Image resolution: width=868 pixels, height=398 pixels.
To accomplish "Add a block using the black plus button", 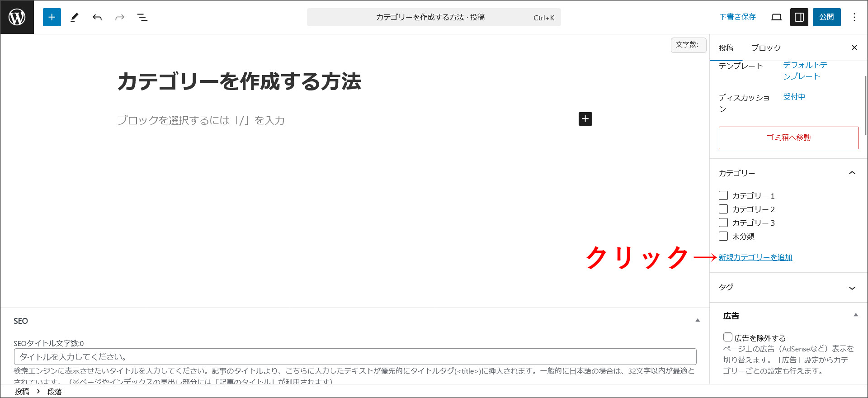I will point(585,119).
